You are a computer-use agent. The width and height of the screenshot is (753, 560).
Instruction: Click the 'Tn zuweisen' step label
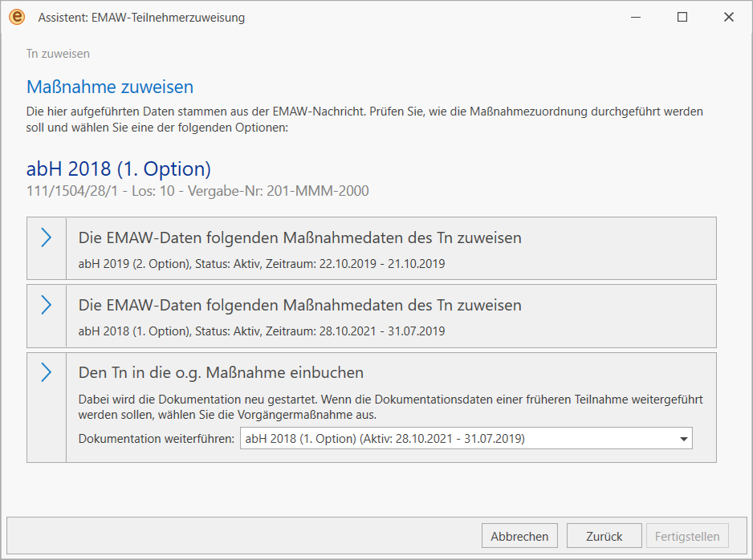58,54
